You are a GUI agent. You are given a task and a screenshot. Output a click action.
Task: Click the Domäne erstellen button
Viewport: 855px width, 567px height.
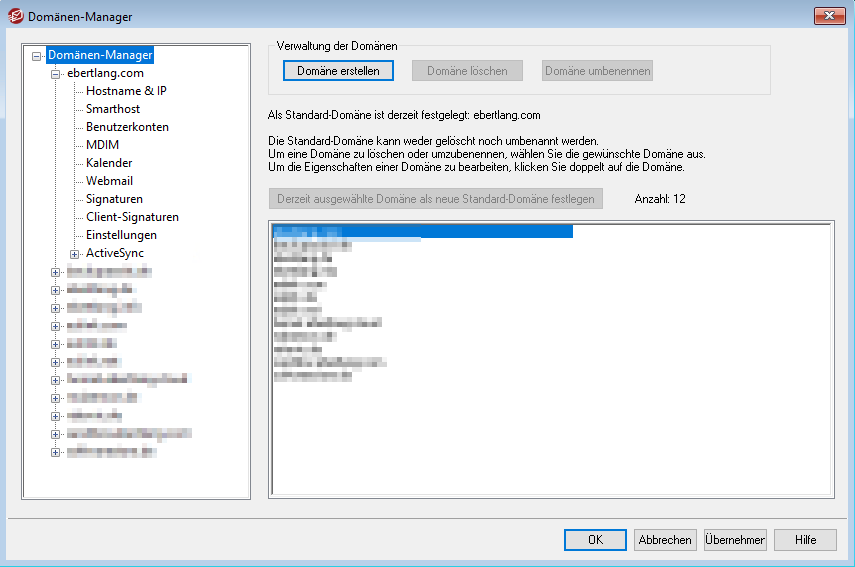(338, 71)
